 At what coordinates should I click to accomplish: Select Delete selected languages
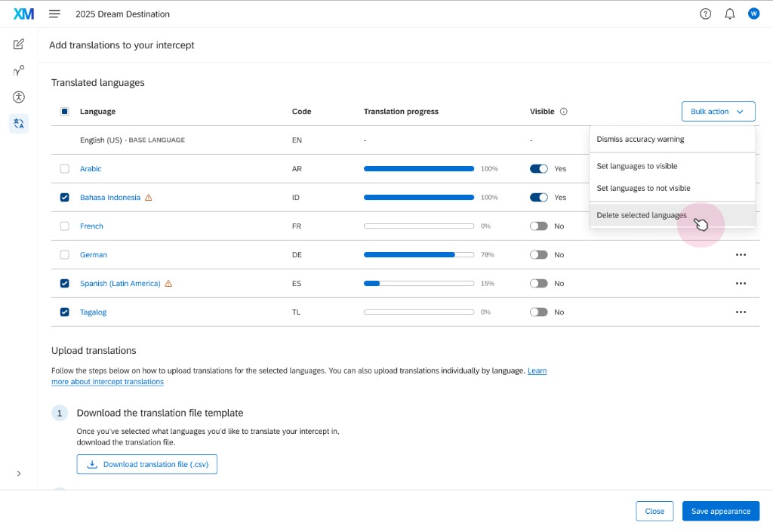(642, 215)
